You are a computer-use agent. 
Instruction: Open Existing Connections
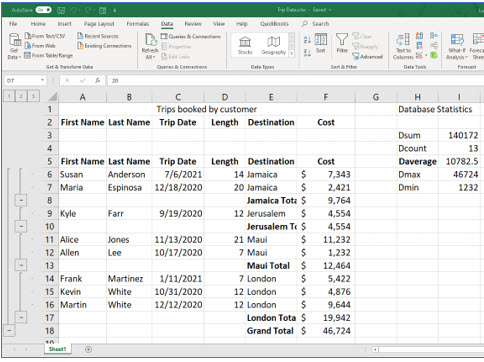pyautogui.click(x=104, y=46)
